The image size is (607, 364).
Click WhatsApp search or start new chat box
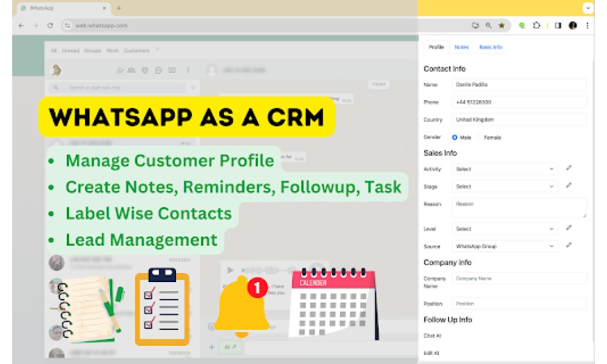(x=118, y=88)
